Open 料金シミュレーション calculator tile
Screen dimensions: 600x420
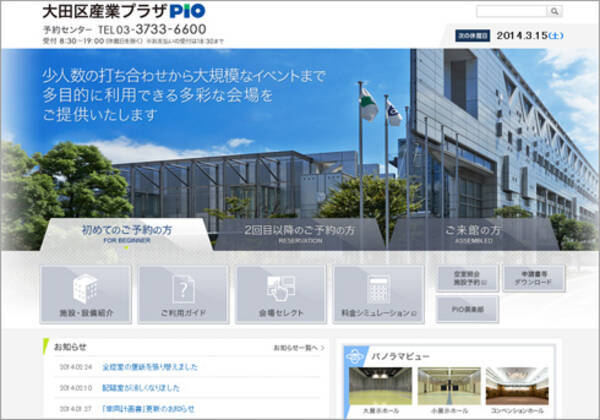(378, 295)
